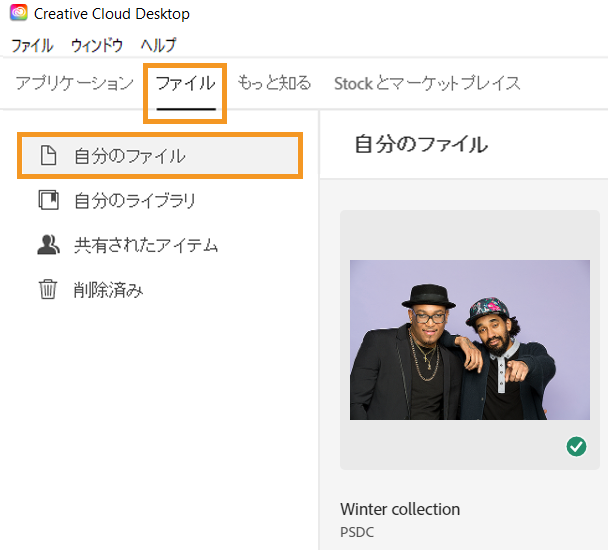Click the Winter collection file name
This screenshot has height=550, width=608.
point(400,509)
